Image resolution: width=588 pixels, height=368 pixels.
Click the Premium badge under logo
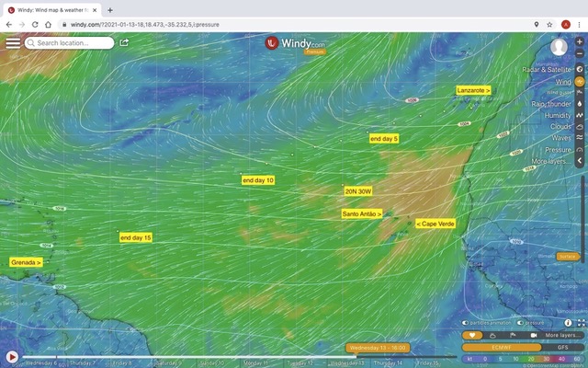[x=315, y=52]
